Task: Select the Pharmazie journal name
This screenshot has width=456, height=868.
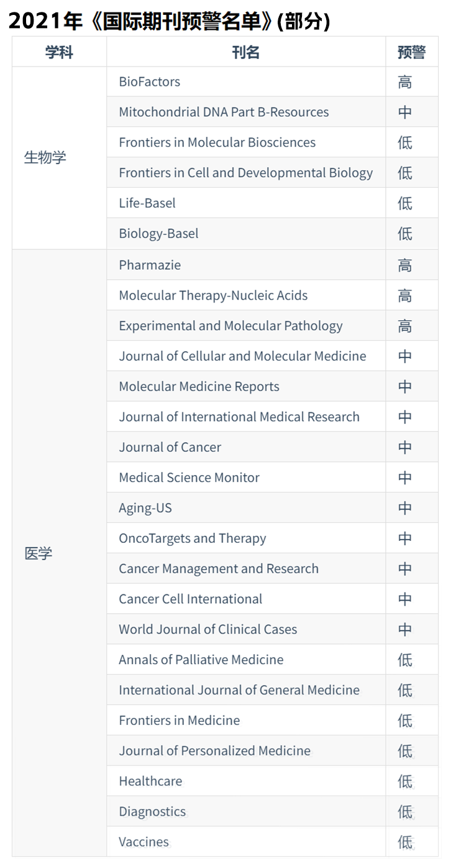Action: tap(150, 265)
